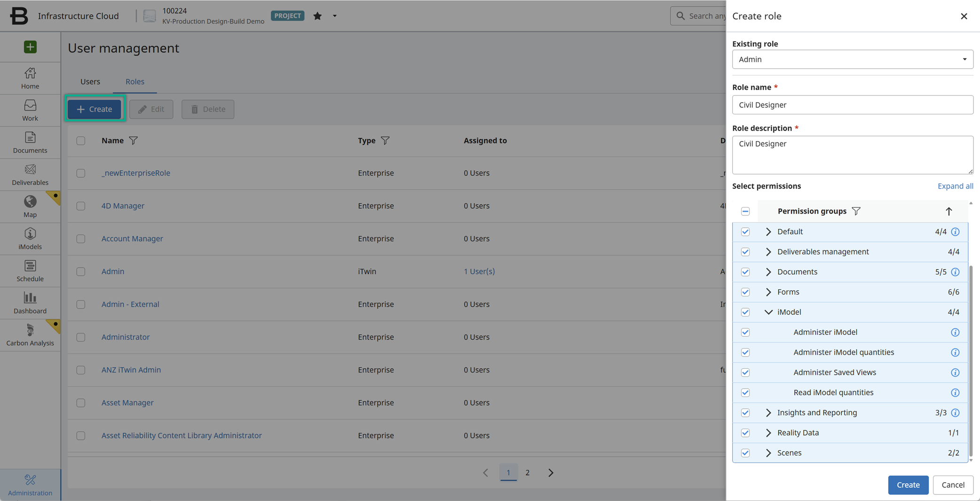Show info for Administer Saved Views
Screen dimensions: 980x501
click(x=955, y=373)
